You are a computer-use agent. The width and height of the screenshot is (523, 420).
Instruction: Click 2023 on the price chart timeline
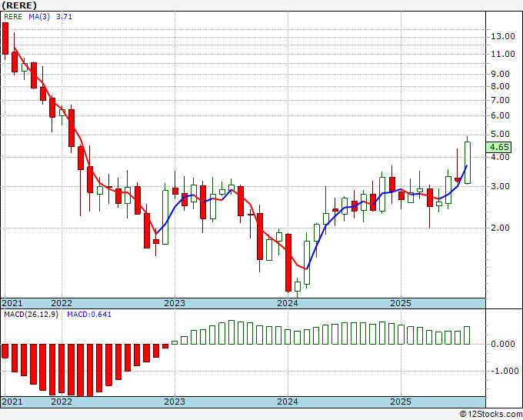tap(175, 303)
